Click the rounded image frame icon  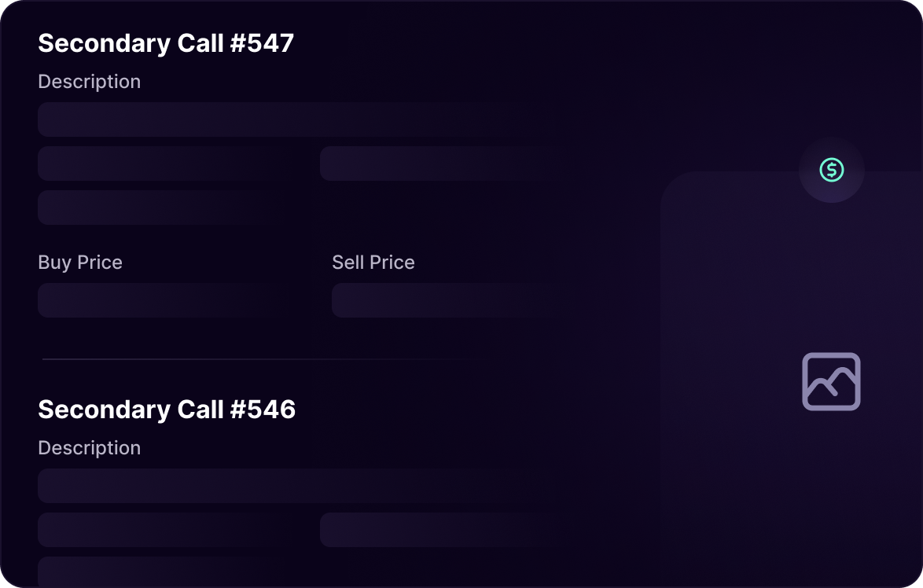(831, 382)
